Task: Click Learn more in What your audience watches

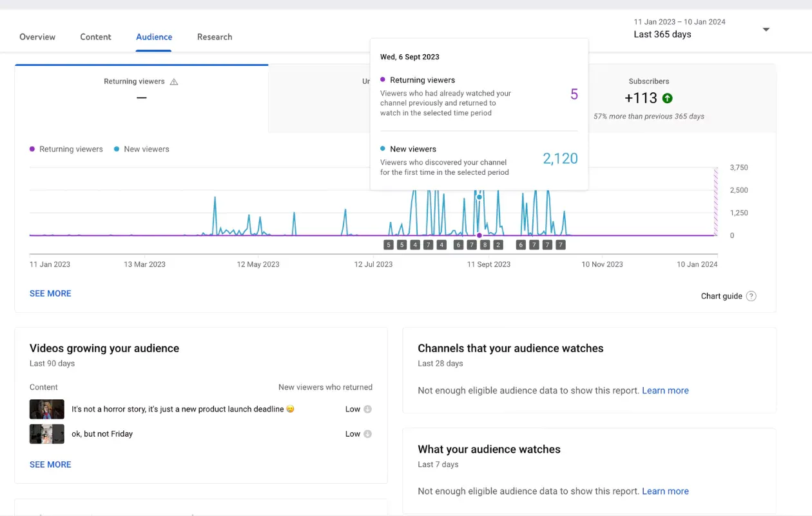Action: (x=665, y=491)
